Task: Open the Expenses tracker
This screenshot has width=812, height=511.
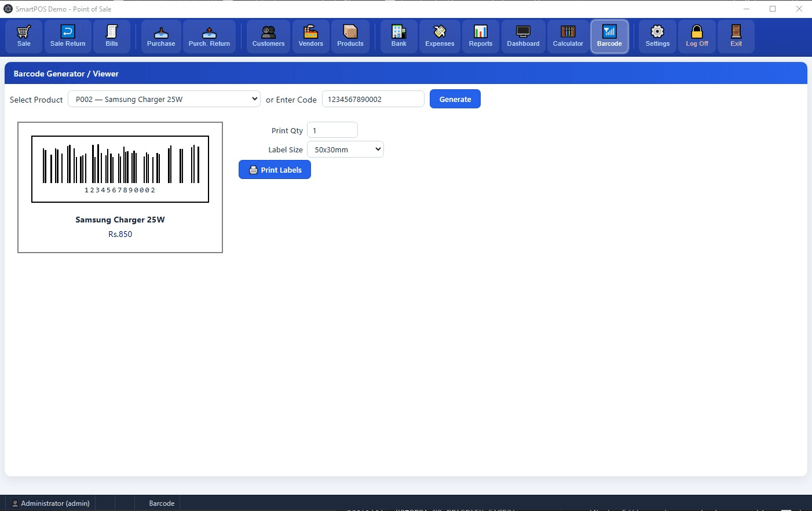Action: tap(439, 36)
